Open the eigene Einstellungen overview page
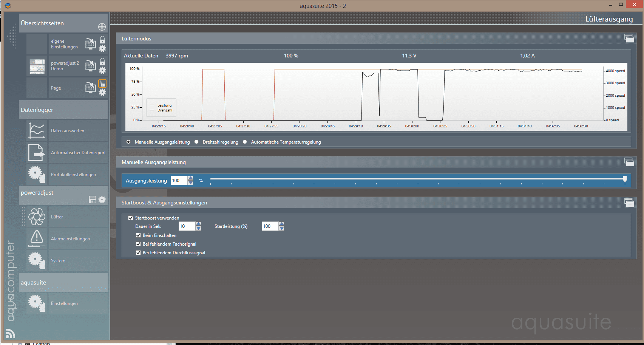The image size is (644, 345). (x=64, y=44)
